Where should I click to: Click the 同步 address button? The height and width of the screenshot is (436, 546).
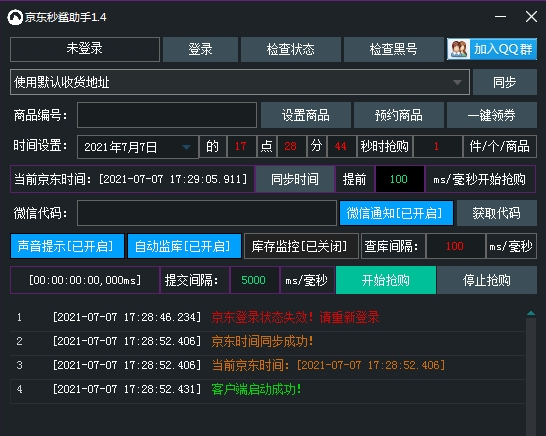tap(505, 82)
